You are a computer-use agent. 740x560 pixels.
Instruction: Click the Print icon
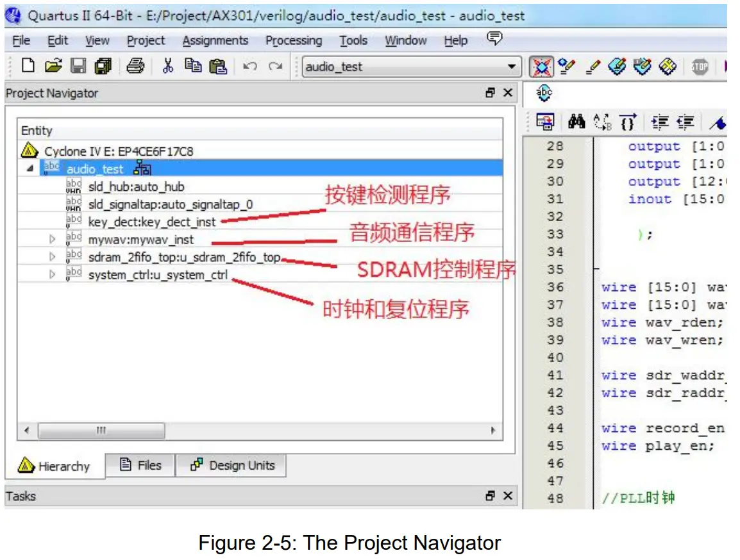click(x=135, y=66)
